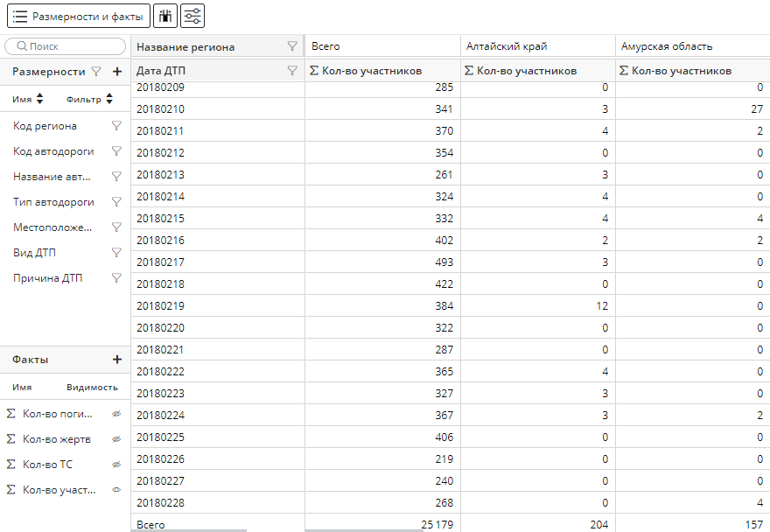The width and height of the screenshot is (770, 532).
Task: Click filter icon in Название региона header
Action: click(x=292, y=46)
